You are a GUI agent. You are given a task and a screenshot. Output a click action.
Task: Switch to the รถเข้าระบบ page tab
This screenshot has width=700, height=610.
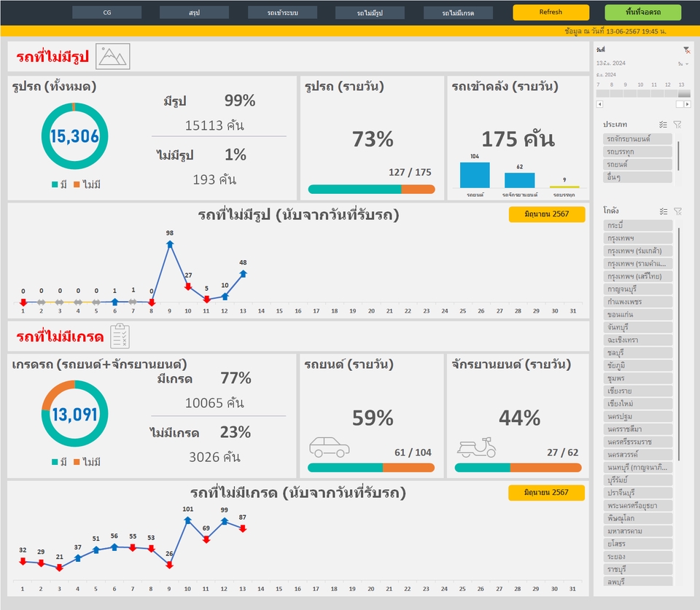pyautogui.click(x=281, y=12)
